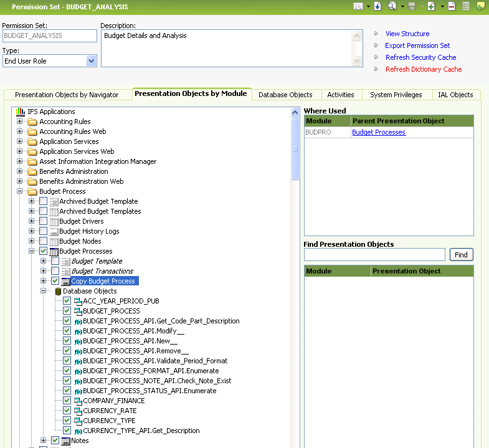Expand the Application Services folder node

[20, 141]
